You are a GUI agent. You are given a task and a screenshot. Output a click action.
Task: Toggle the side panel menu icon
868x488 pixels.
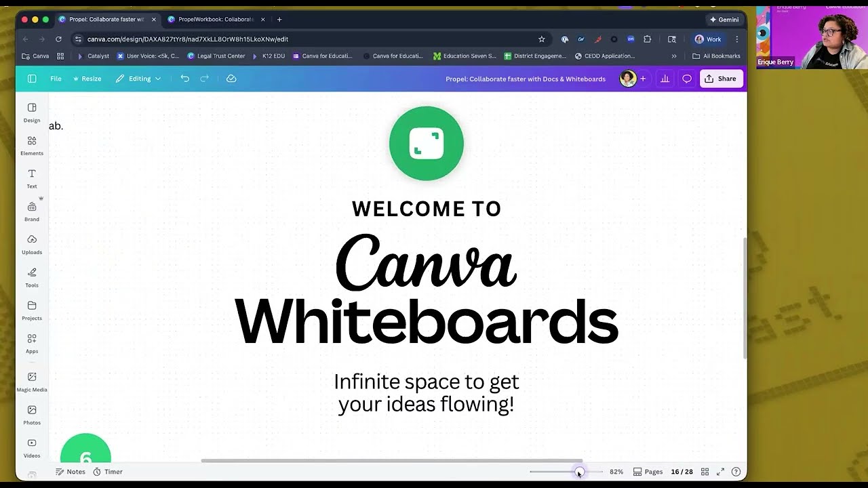click(32, 79)
